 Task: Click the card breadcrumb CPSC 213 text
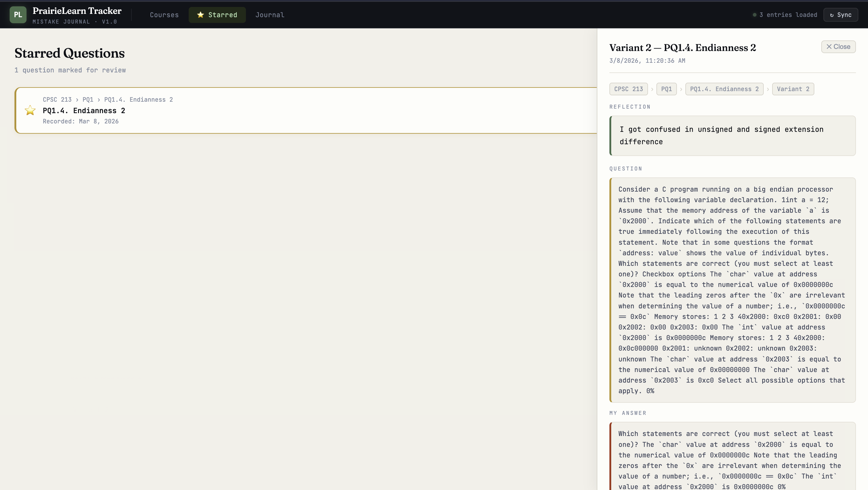click(x=57, y=100)
